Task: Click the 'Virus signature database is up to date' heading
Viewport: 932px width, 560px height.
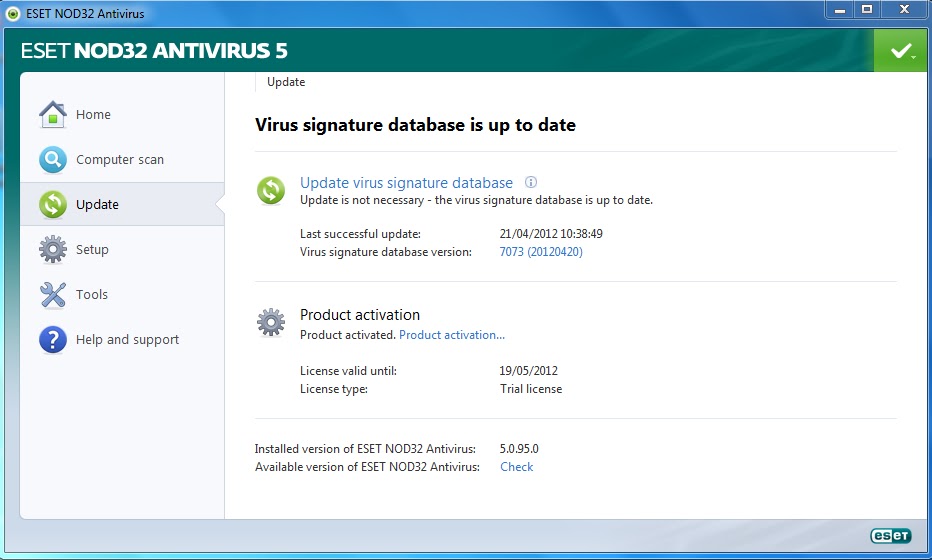Action: pyautogui.click(x=415, y=125)
